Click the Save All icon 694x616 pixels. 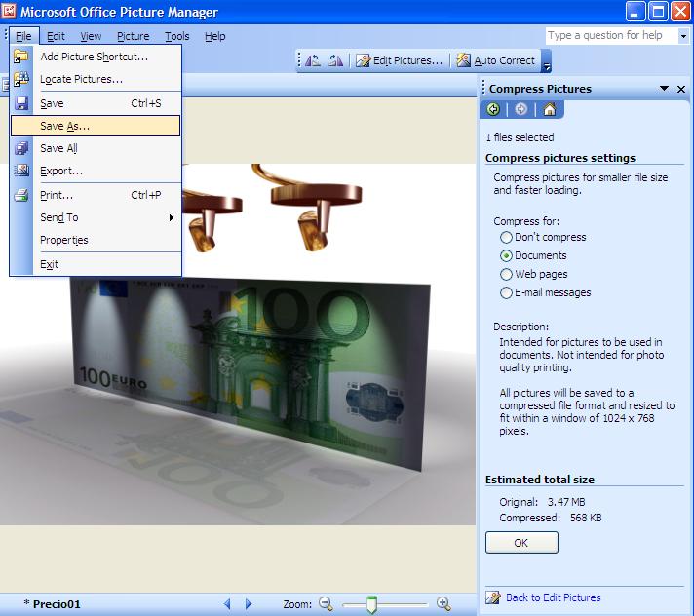point(20,148)
